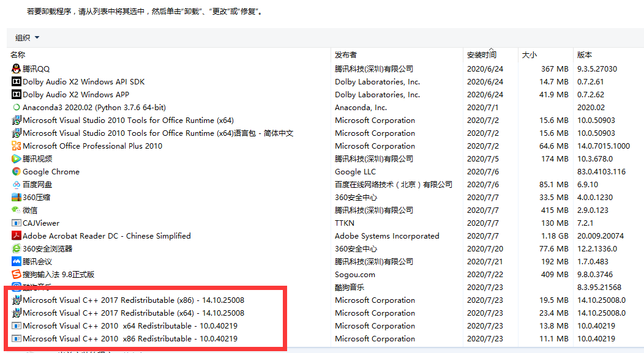Screen dimensions: 644x353
Task: Sort by the 大小 column header
Action: click(530, 54)
